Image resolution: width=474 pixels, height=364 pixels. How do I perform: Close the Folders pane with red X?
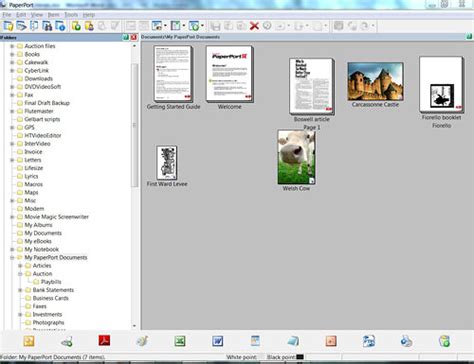pyautogui.click(x=134, y=37)
